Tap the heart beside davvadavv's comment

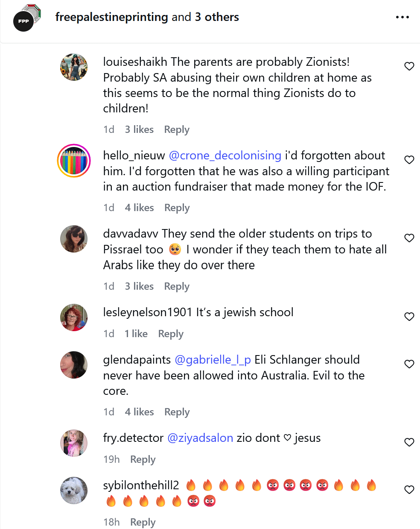click(409, 238)
